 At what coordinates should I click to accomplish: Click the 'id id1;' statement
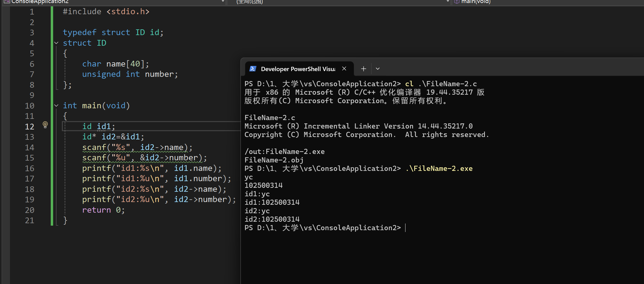[x=99, y=126]
